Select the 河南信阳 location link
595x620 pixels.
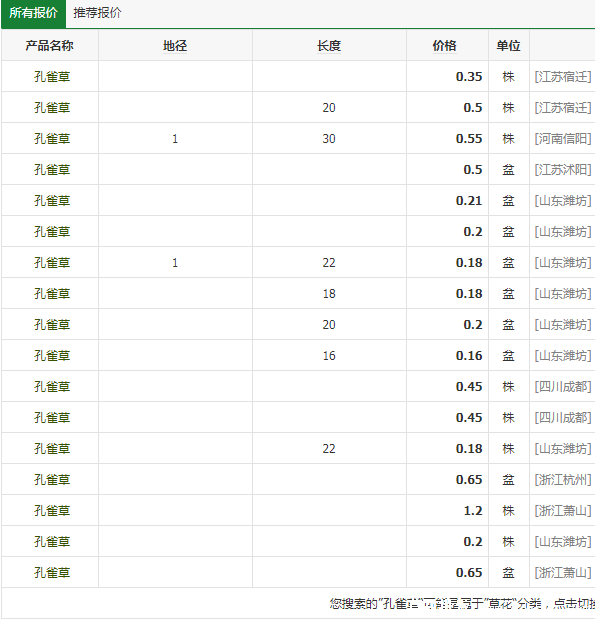click(563, 139)
